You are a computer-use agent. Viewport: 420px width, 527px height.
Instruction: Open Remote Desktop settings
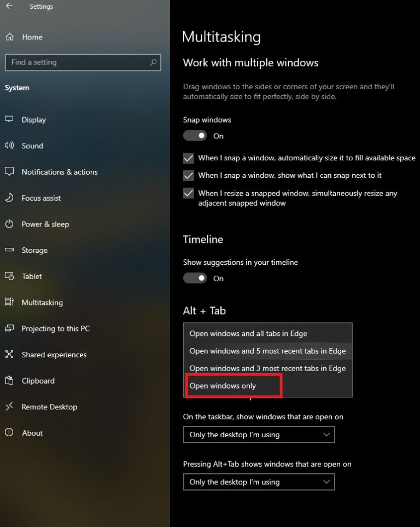(50, 407)
